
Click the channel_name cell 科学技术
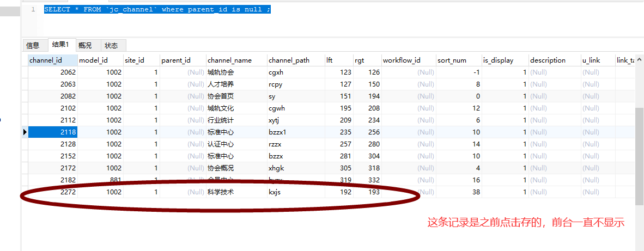[236, 192]
